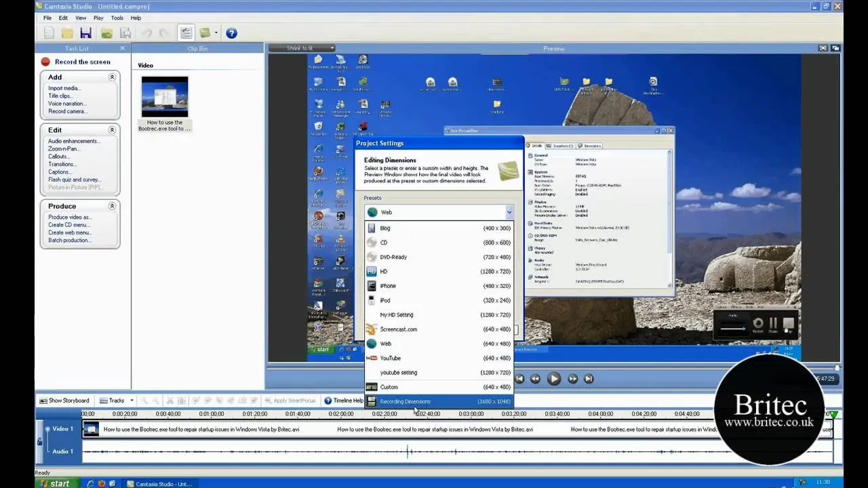Choose the Custom preset entry
This screenshot has height=488, width=868.
click(x=439, y=387)
